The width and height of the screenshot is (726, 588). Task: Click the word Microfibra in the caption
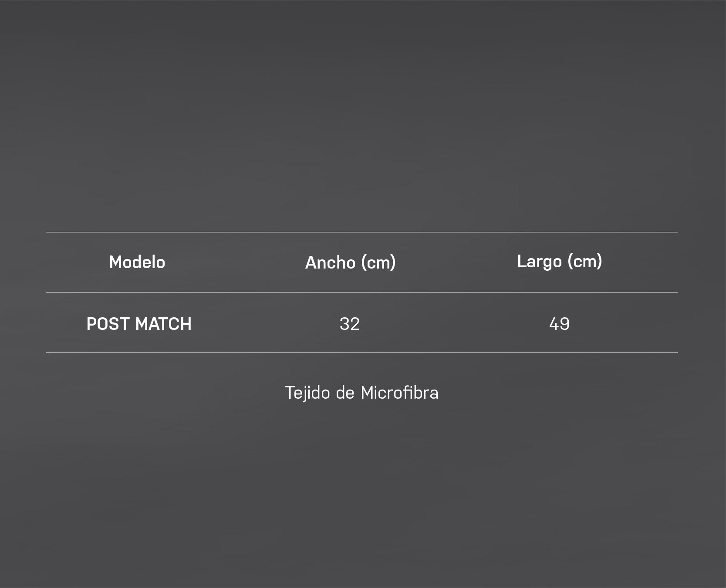coord(399,393)
